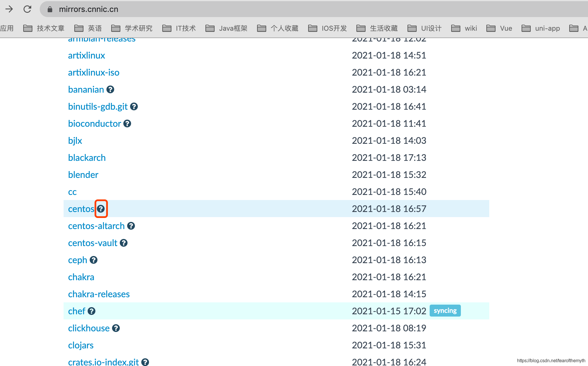This screenshot has width=588, height=366.
Task: Open the 技术文章 bookmarks folder
Action: click(x=44, y=28)
